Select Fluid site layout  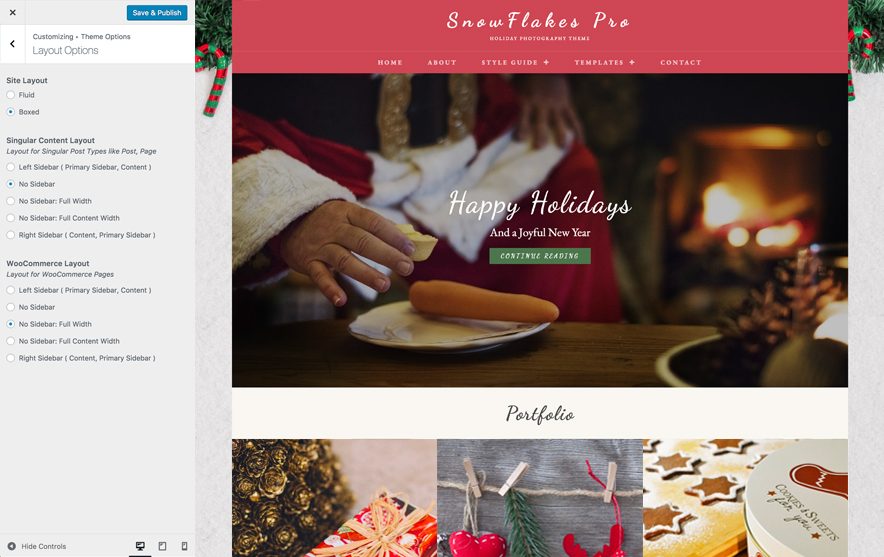point(11,95)
